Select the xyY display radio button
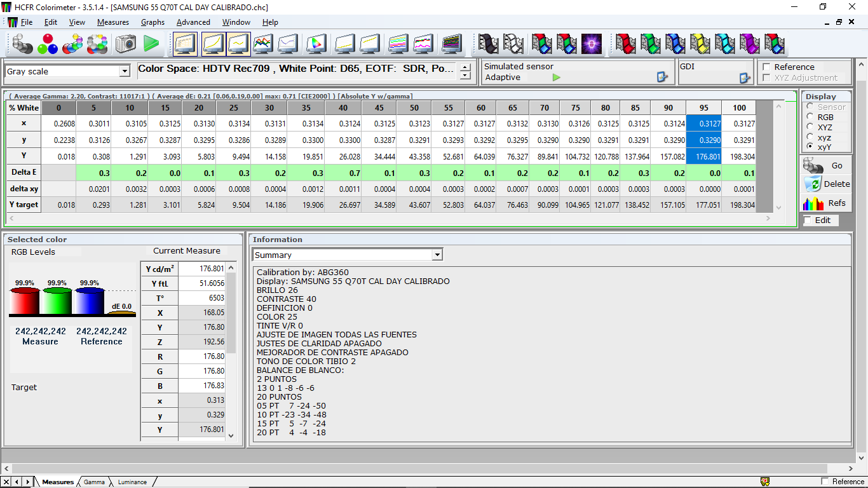This screenshot has width=868, height=488. pos(810,146)
